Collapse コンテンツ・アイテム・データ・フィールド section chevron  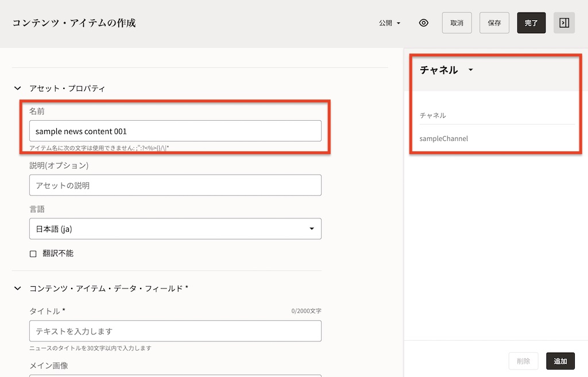pyautogui.click(x=17, y=288)
